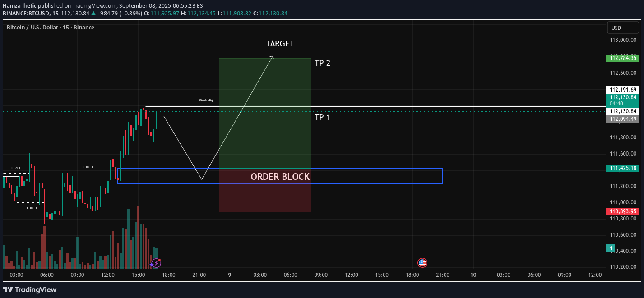Click the date '10' on the time axis
Image resolution: width=644 pixels, height=298 pixels.
point(473,275)
